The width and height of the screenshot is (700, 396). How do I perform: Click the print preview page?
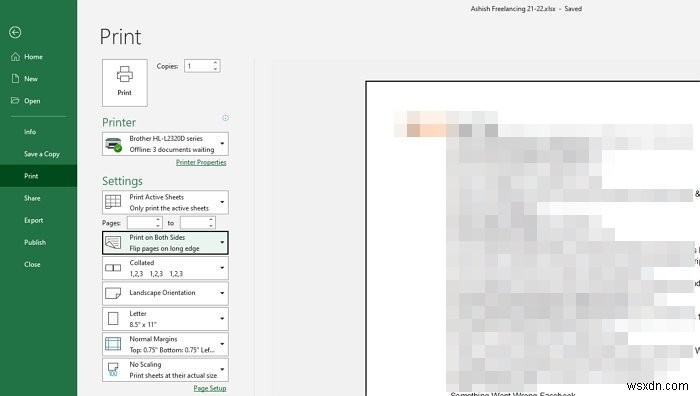[x=533, y=238]
